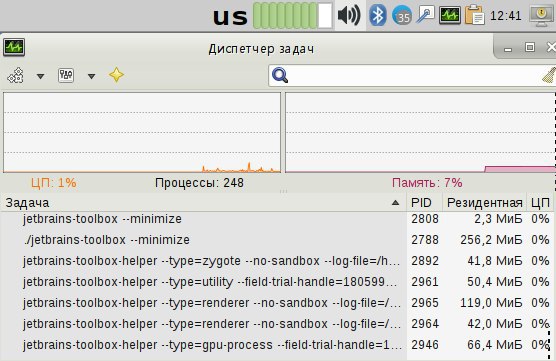Sort by ЦП column header

click(x=540, y=203)
